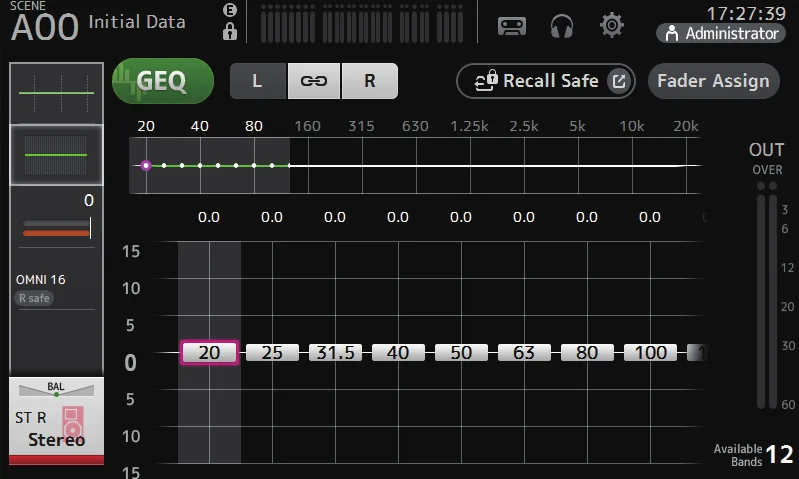The width and height of the screenshot is (799, 479).
Task: Select the 100 Hz band fader
Action: pyautogui.click(x=650, y=353)
